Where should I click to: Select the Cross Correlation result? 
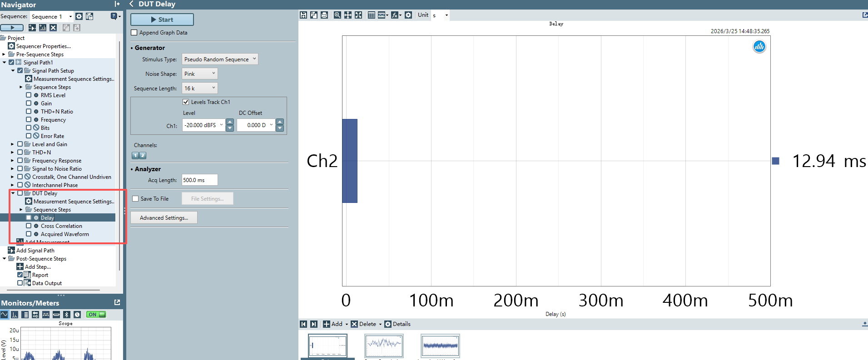61,226
